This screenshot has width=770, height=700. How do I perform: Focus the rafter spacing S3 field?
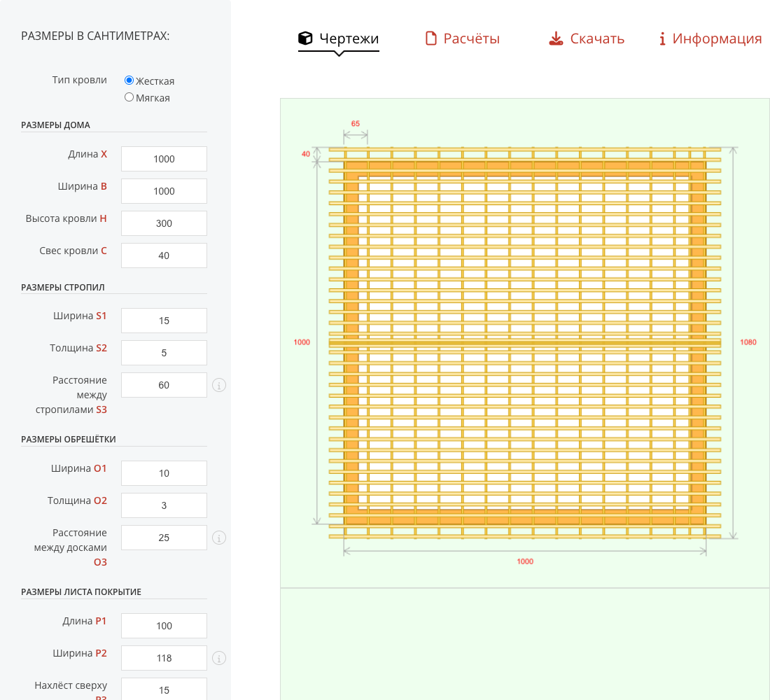[x=164, y=385]
